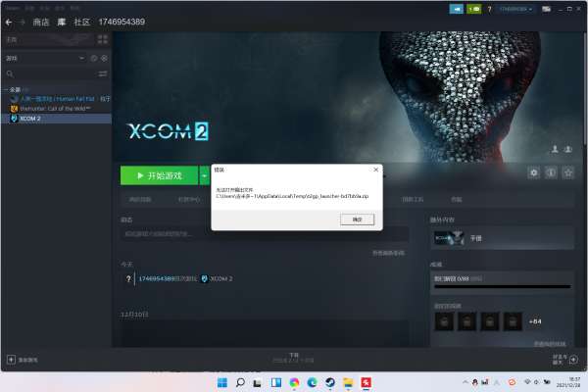The image size is (588, 392).
Task: Open the account name dropdown
Action: click(x=515, y=9)
